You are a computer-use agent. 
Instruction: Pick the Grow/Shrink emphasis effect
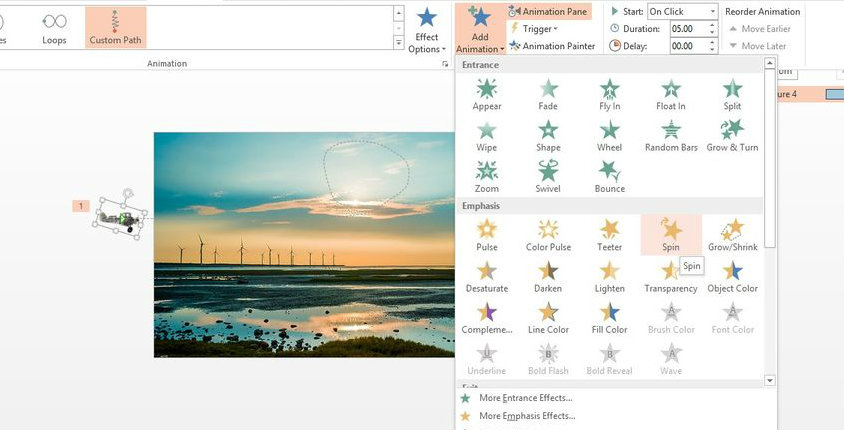732,235
